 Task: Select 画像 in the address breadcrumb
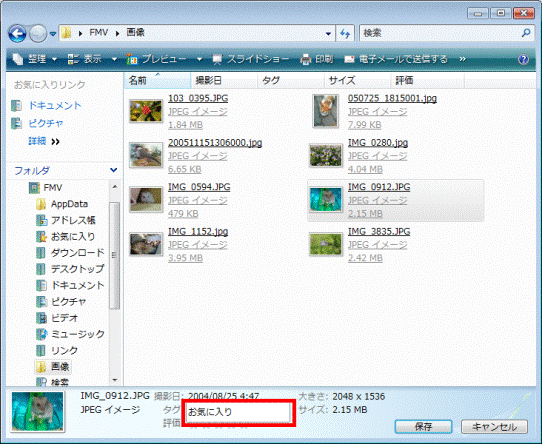click(x=135, y=33)
